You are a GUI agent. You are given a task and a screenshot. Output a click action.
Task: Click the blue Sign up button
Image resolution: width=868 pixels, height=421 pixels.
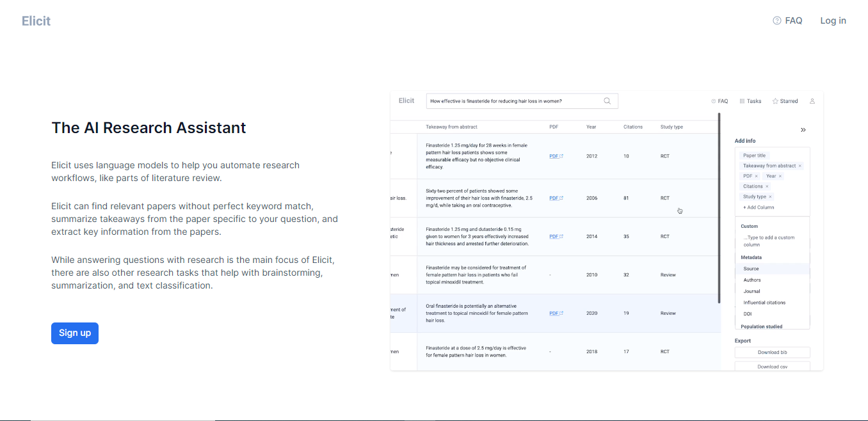(x=75, y=333)
